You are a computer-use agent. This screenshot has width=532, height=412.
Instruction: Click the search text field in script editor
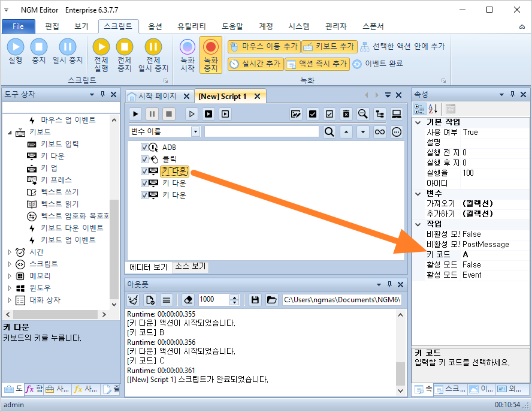pyautogui.click(x=262, y=132)
